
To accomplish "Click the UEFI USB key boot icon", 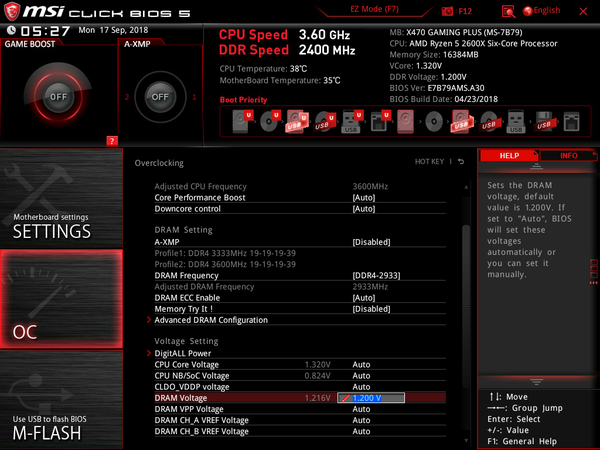I will [x=352, y=122].
